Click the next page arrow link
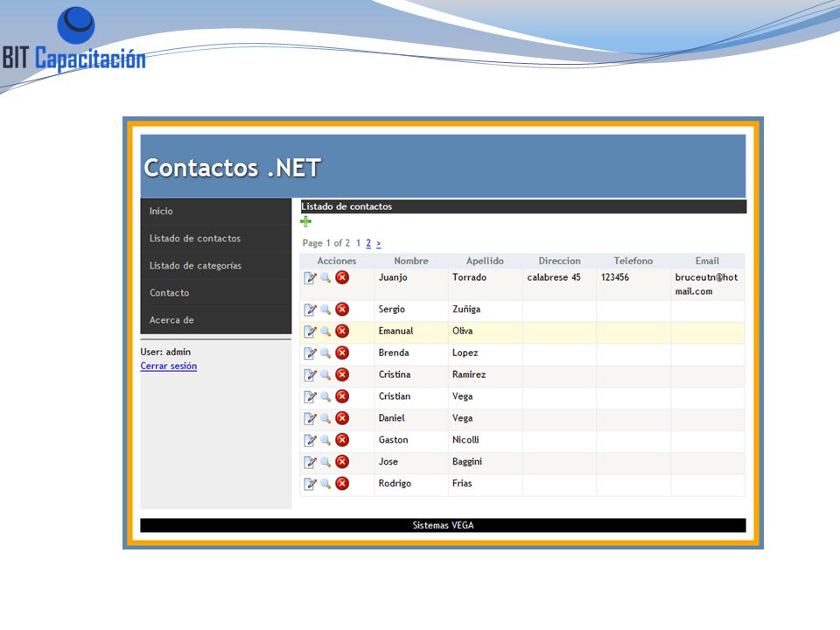Screen dimensions: 840x630 pos(379,244)
